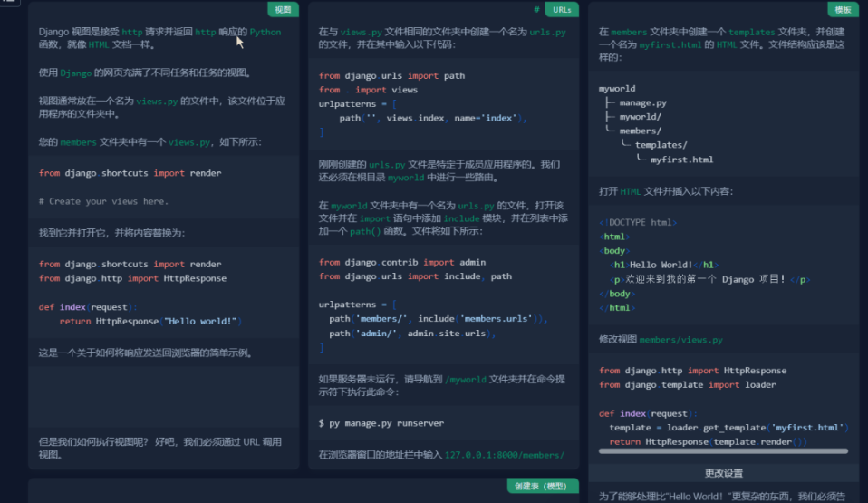Click the return HttpResponse(template.render()) line
Viewport: 868px width, 503px height.
click(x=708, y=442)
